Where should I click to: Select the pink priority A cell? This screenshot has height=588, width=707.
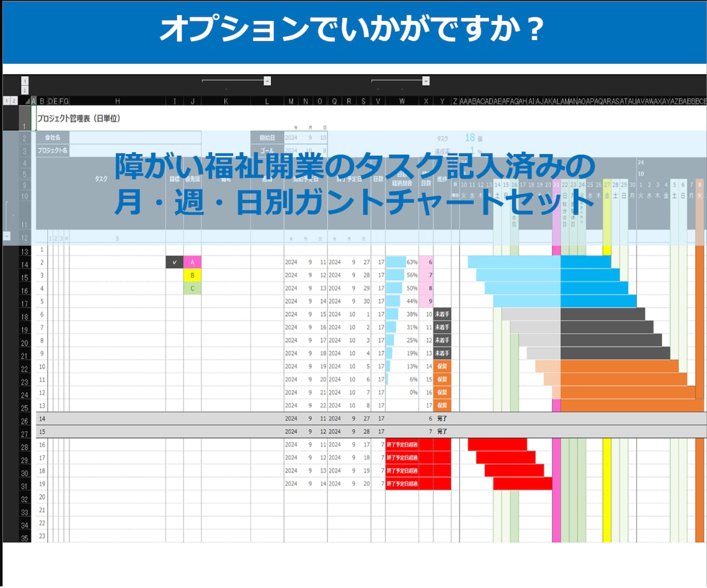[x=192, y=262]
